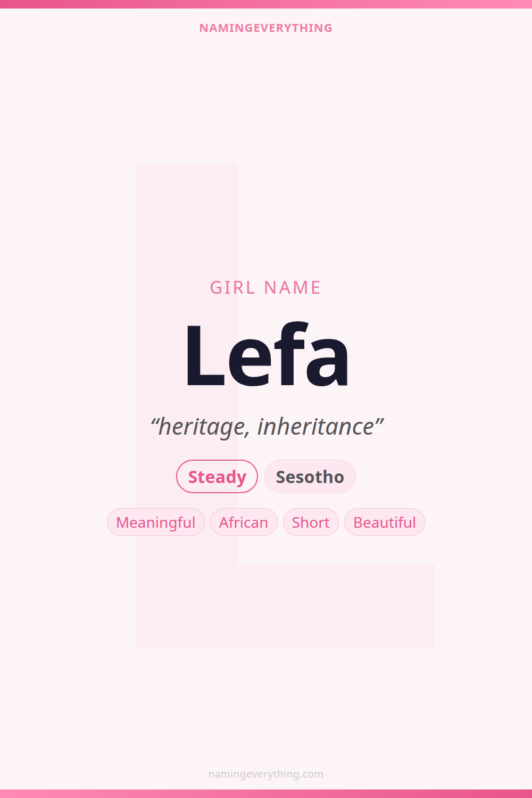Choose the Beautiful tag
Screen dimensions: 532x798
[x=385, y=522]
